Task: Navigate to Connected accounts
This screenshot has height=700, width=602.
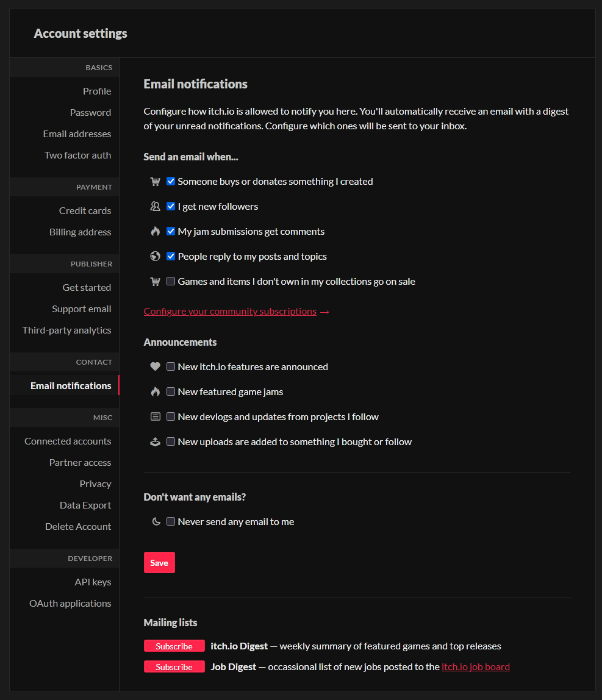Action: (68, 441)
